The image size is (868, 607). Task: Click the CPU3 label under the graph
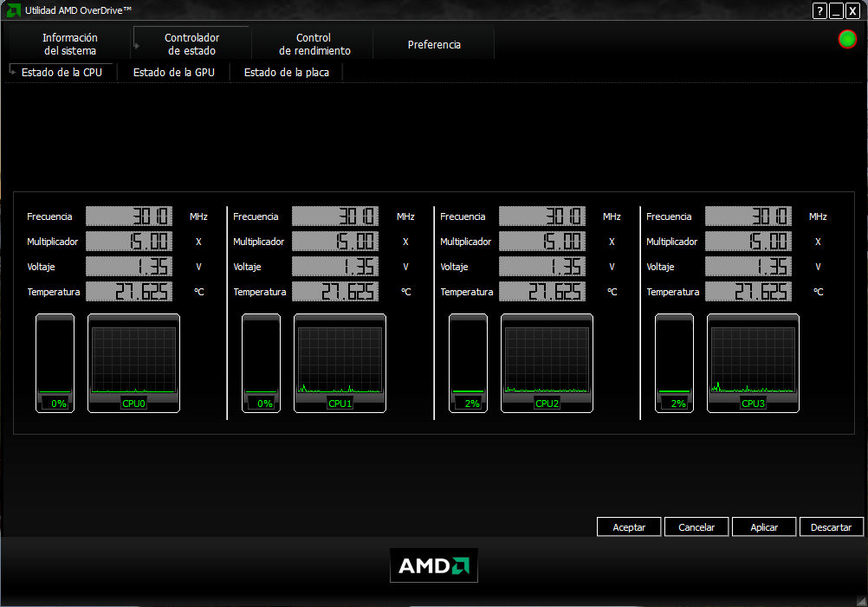[753, 404]
